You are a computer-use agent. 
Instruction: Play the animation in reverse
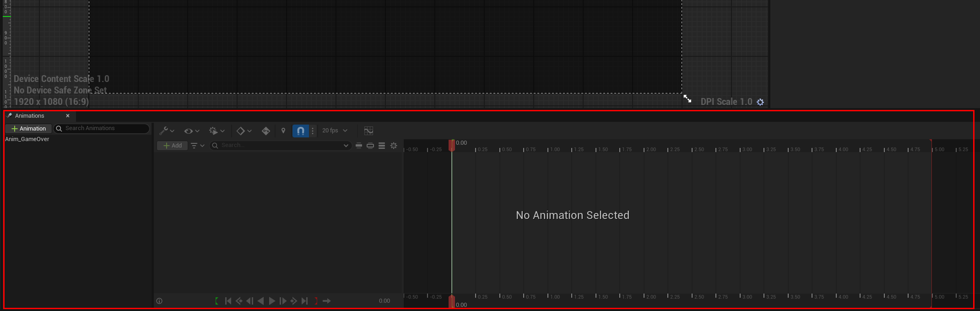coord(261,301)
